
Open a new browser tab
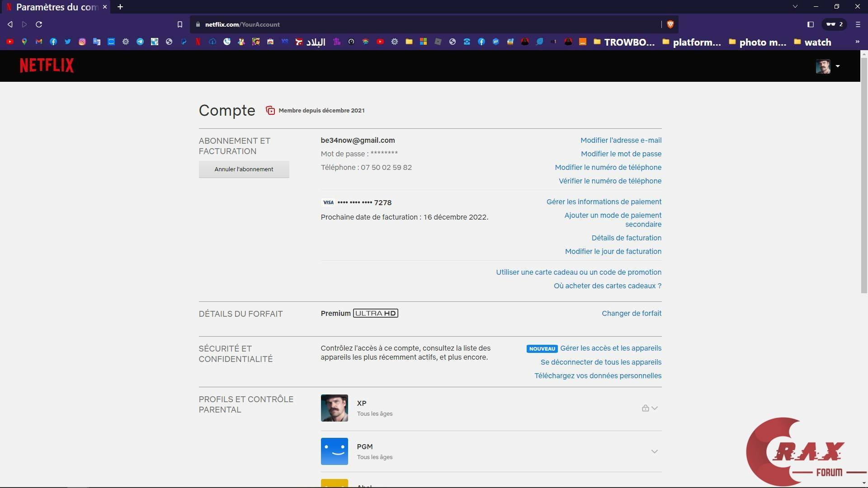click(x=120, y=7)
